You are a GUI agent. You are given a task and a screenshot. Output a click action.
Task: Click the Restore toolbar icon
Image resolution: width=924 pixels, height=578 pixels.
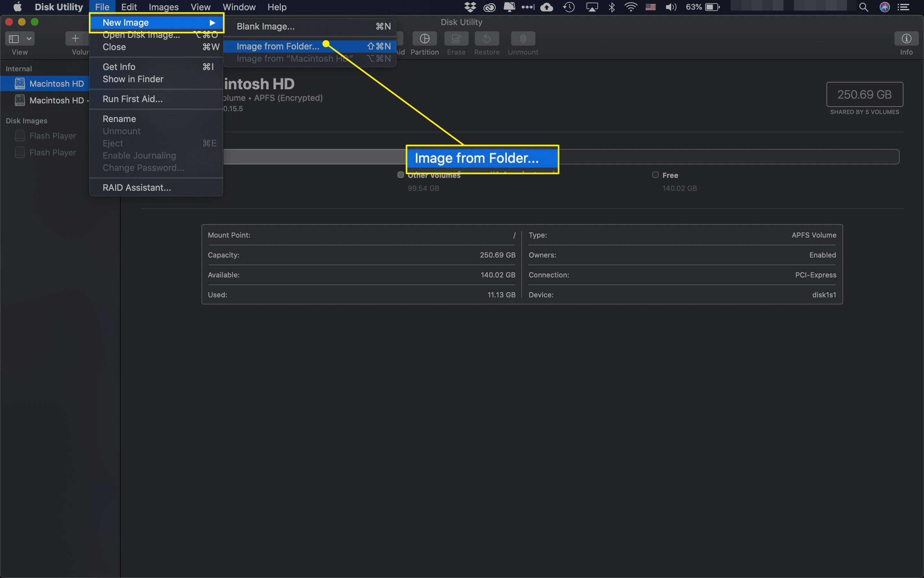click(486, 39)
